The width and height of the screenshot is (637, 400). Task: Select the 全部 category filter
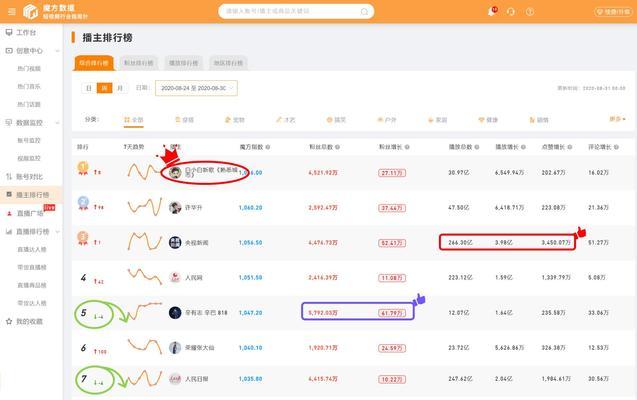tap(134, 120)
